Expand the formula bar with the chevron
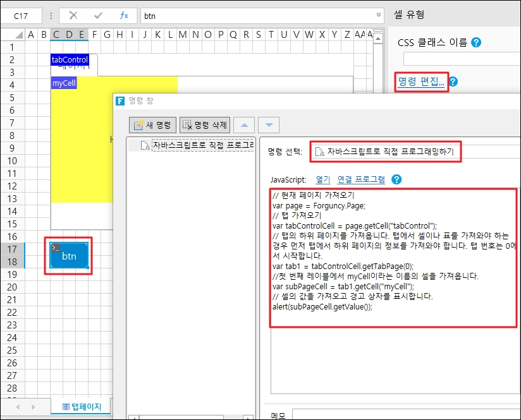The width and height of the screenshot is (521, 420). (x=379, y=16)
